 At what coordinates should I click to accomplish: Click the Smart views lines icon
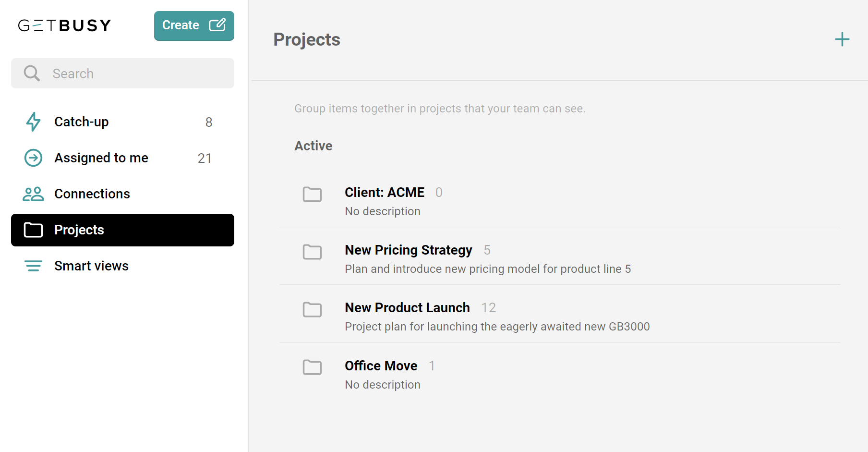click(33, 266)
